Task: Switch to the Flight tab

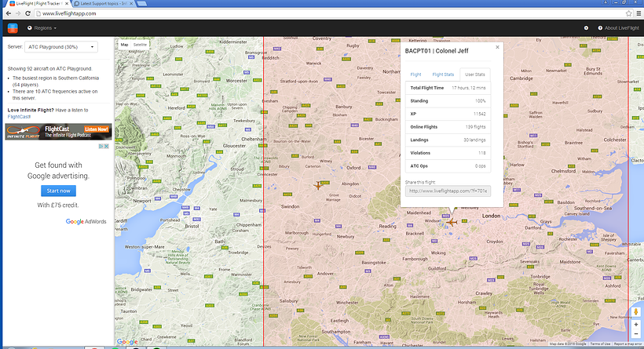Action: click(x=415, y=75)
